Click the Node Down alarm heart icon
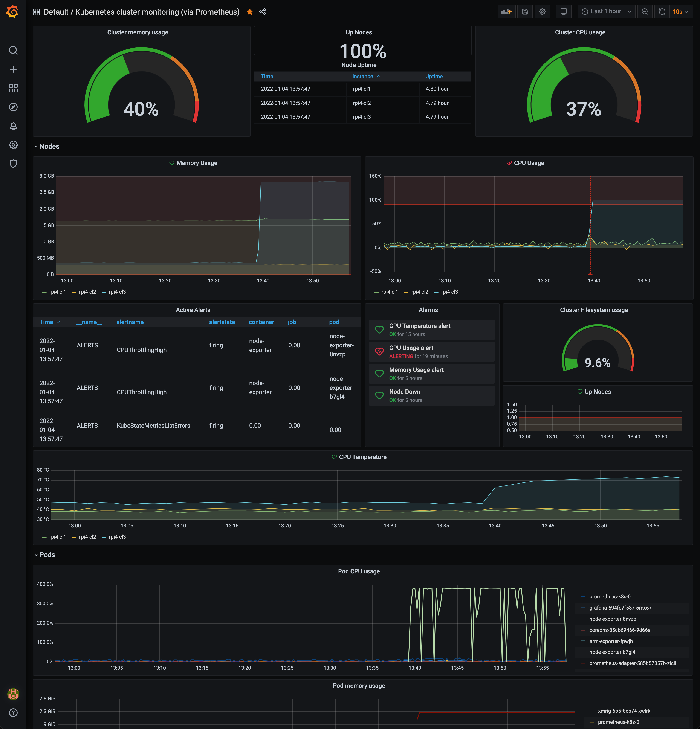700x729 pixels. (x=379, y=395)
